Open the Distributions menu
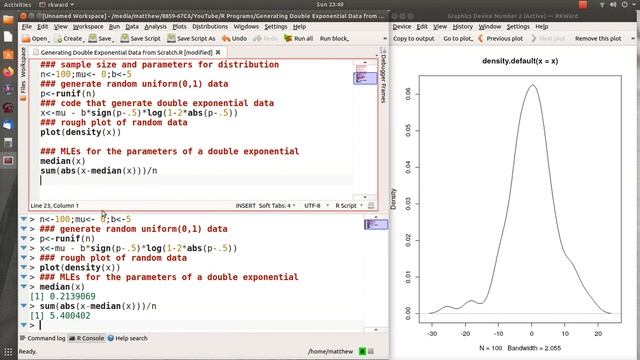Image resolution: width=640 pixels, height=360 pixels. pyautogui.click(x=210, y=27)
